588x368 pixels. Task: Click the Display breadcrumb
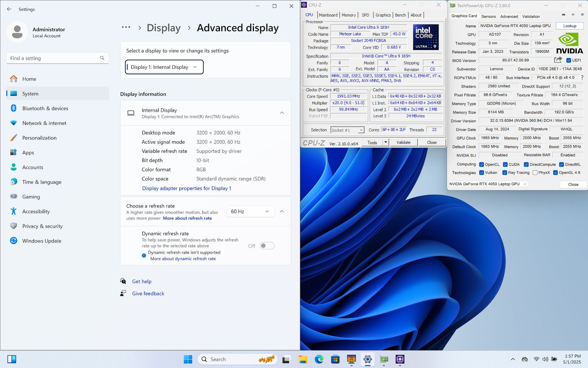pyautogui.click(x=164, y=28)
